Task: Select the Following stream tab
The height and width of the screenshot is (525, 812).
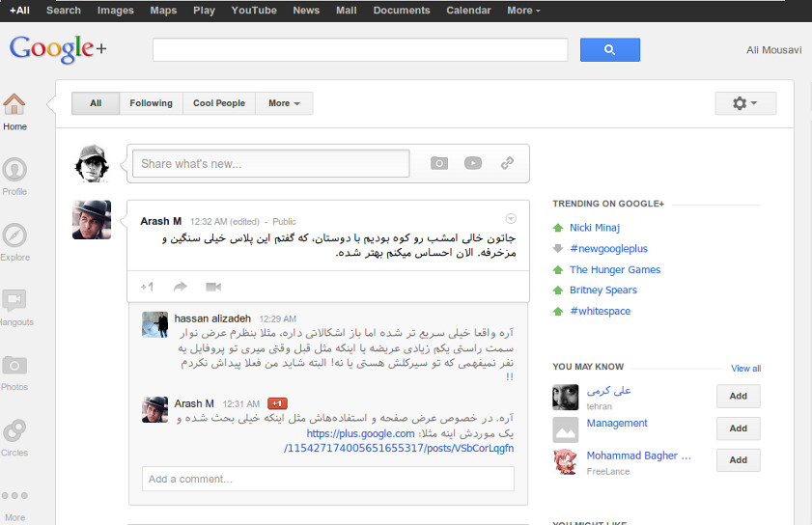Action: coord(151,103)
